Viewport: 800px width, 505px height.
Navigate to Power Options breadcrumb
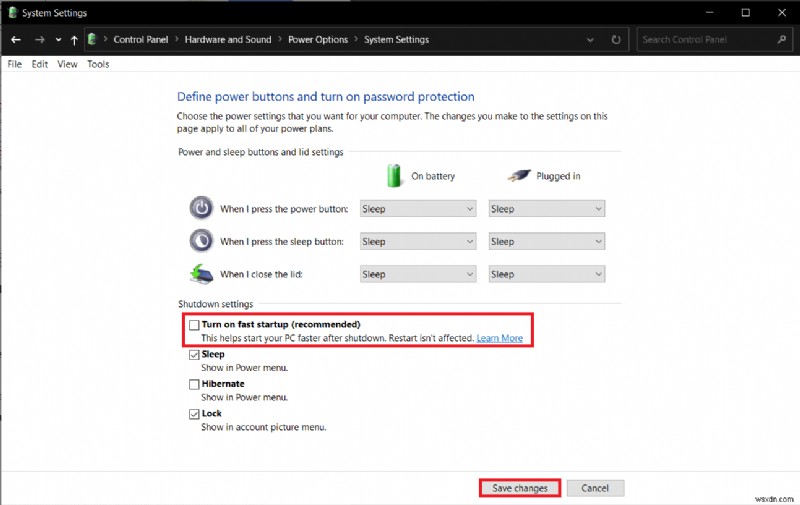click(x=318, y=39)
